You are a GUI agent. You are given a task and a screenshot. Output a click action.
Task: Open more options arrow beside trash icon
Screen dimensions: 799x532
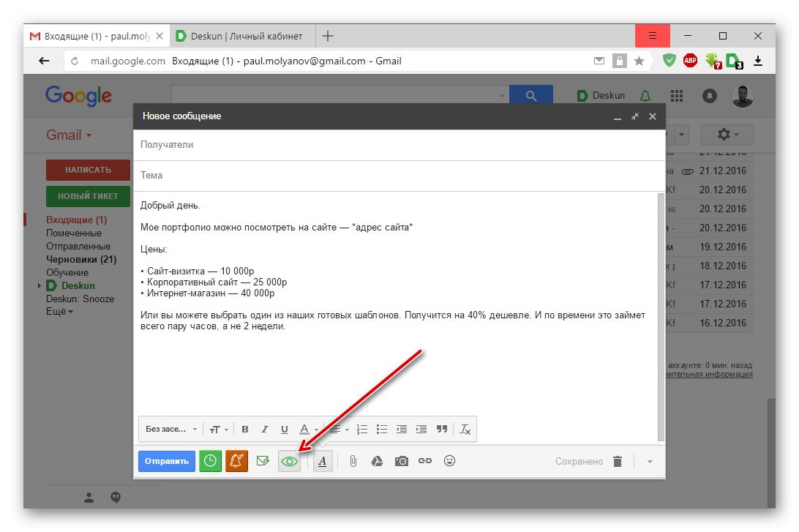click(x=650, y=462)
